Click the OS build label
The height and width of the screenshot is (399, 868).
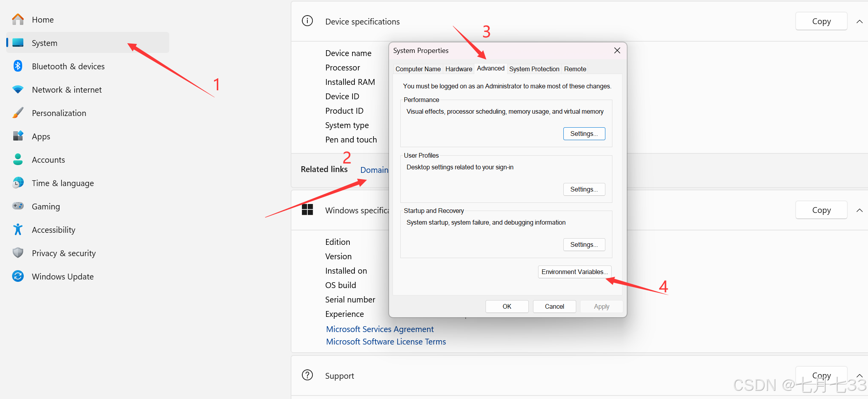(340, 285)
